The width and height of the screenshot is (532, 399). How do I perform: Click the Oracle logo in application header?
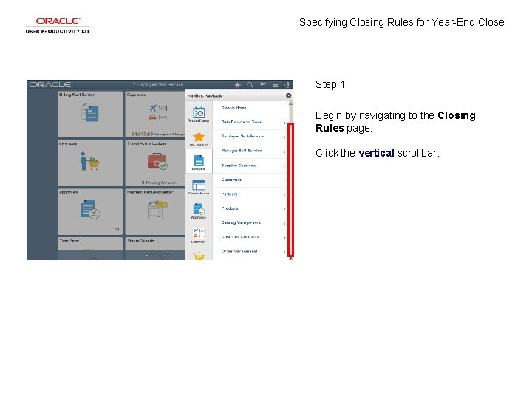[50, 85]
